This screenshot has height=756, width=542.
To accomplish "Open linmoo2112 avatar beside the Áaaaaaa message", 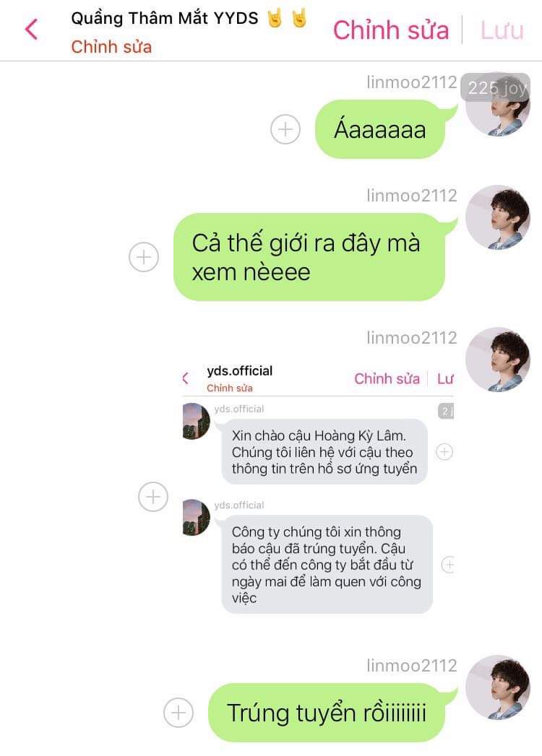I will [x=498, y=105].
